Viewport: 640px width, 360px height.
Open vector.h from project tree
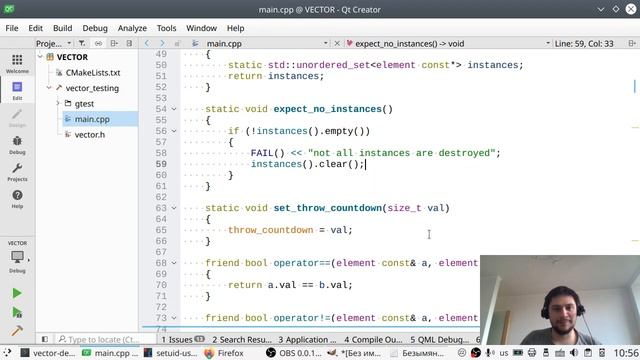coord(89,135)
